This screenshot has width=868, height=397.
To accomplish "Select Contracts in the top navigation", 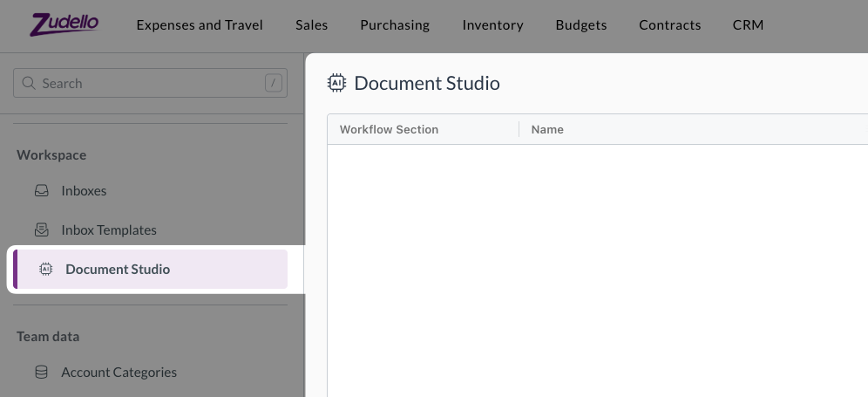I will click(x=669, y=24).
